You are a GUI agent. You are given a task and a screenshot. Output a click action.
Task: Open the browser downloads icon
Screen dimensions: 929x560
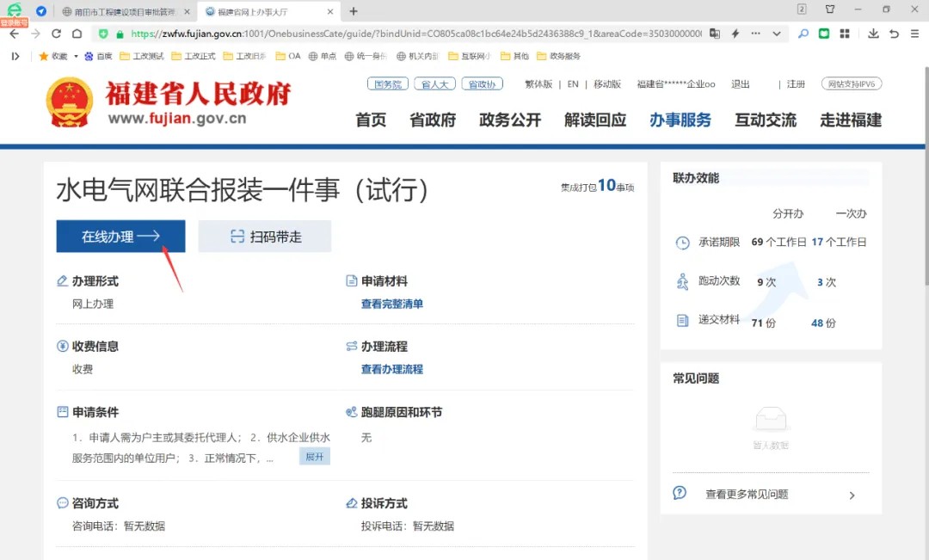click(x=873, y=34)
